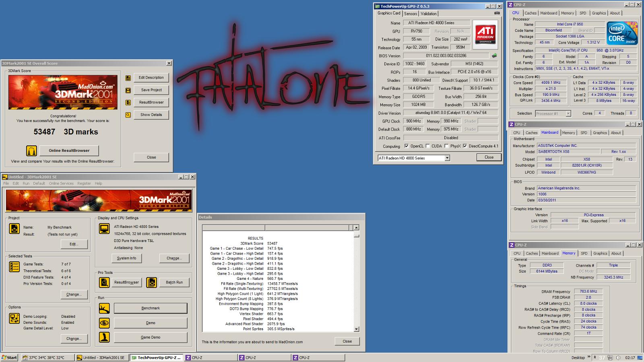
Task: Click the Project panel icon
Action: coord(14,229)
